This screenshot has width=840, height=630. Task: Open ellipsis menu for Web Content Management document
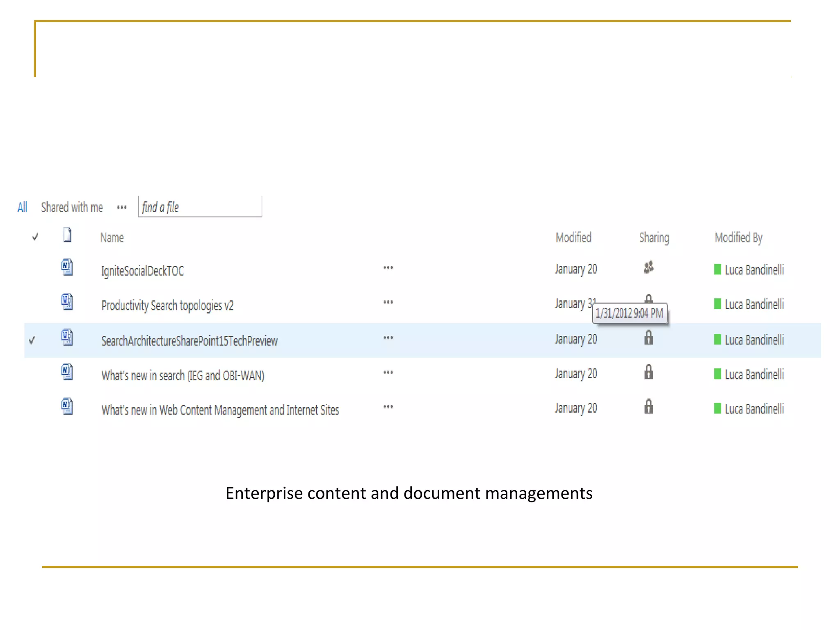click(x=388, y=407)
